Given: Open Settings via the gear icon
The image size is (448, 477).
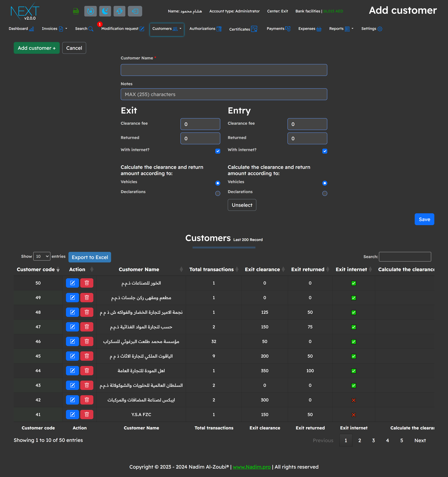Looking at the screenshot, I should click(371, 29).
